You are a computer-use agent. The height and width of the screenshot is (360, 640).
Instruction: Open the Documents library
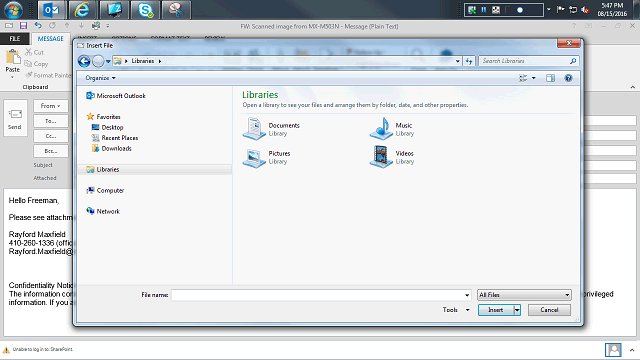click(272, 129)
